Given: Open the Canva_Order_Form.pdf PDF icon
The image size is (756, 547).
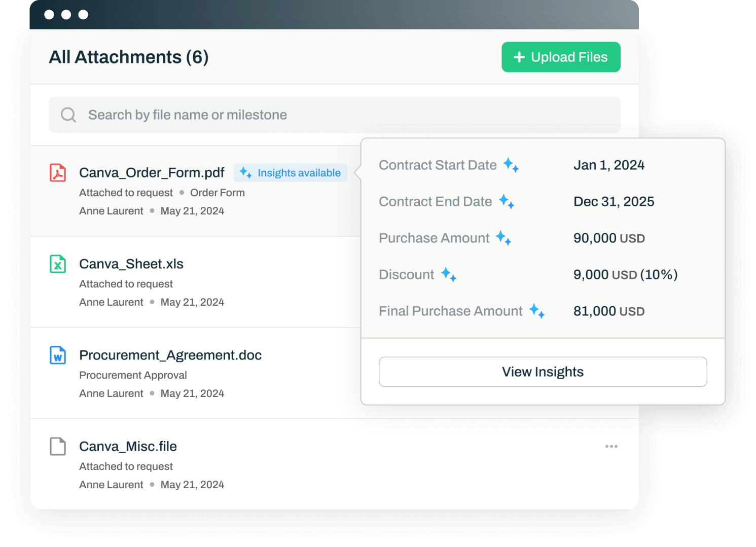Looking at the screenshot, I should [58, 173].
